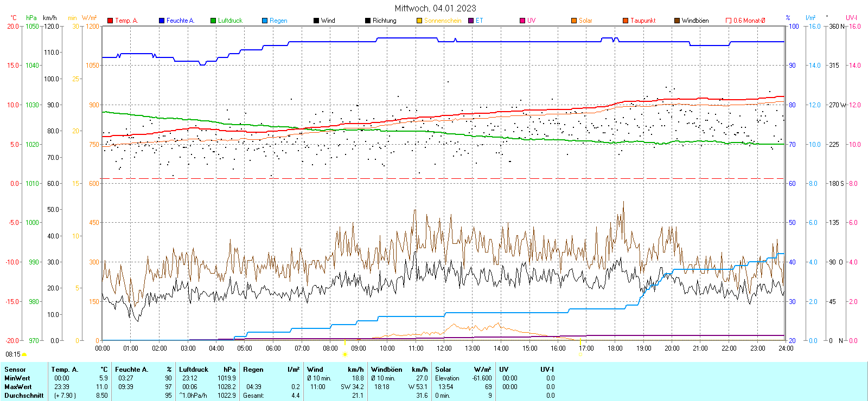Click the Taupunkt legend label
This screenshot has width=868, height=401.
tap(643, 21)
